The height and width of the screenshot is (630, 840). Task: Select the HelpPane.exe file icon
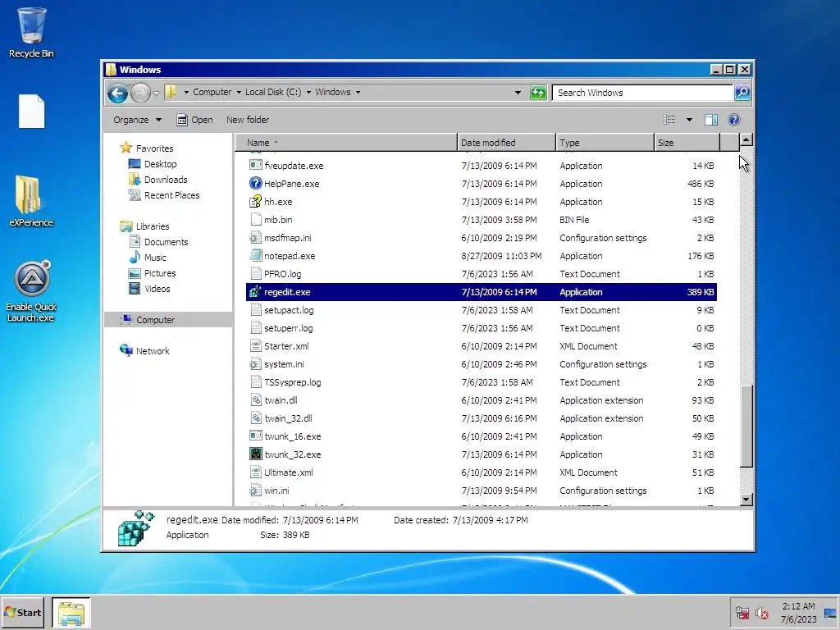256,184
